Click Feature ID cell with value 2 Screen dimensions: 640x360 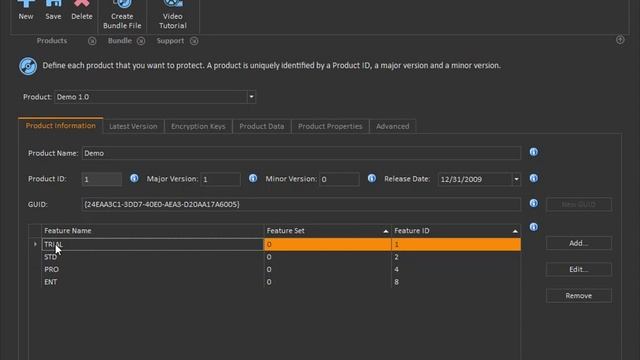(456, 257)
